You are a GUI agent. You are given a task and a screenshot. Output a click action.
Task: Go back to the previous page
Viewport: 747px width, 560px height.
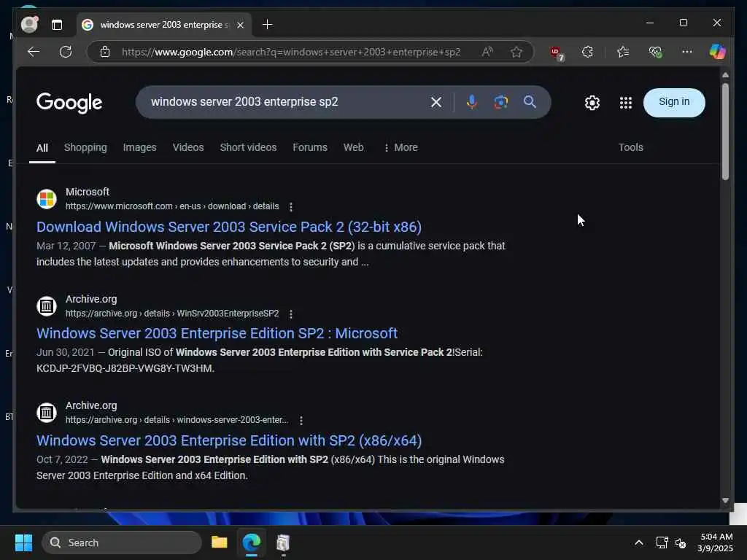34,52
